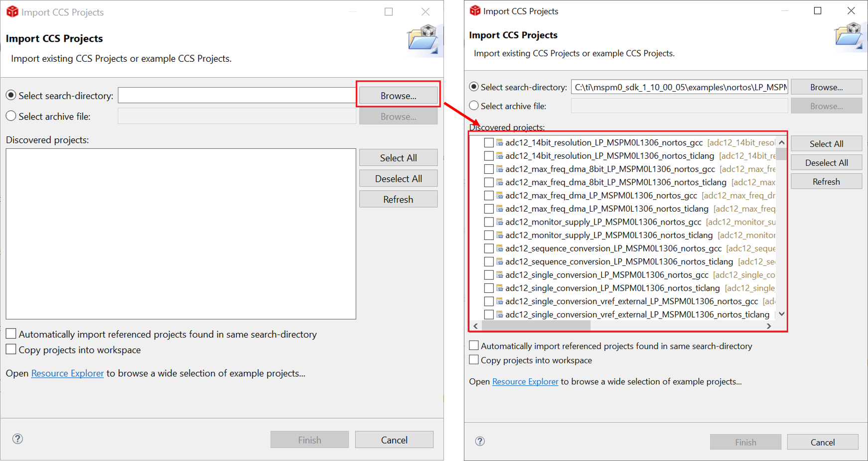Screen dimensions: 868x461
Task: Click horizontal scrollbar thumb in projects list
Action: [x=536, y=326]
